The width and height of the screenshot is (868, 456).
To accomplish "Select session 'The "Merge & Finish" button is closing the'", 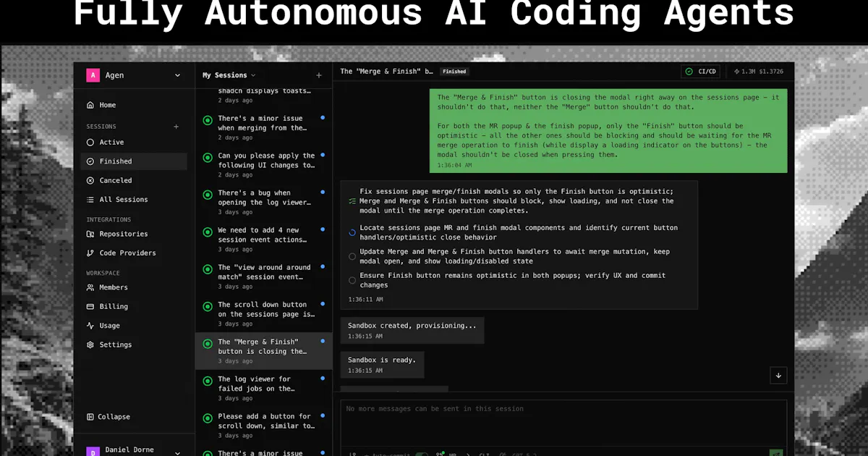I will click(x=263, y=351).
